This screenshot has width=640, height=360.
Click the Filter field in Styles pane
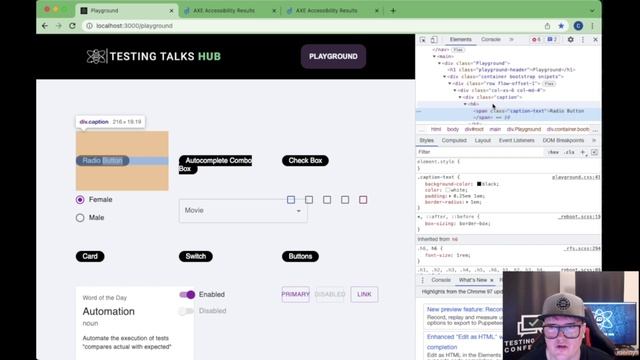[x=480, y=152]
